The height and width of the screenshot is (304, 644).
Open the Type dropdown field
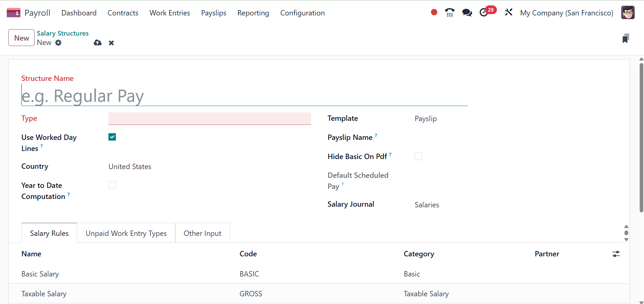click(210, 118)
